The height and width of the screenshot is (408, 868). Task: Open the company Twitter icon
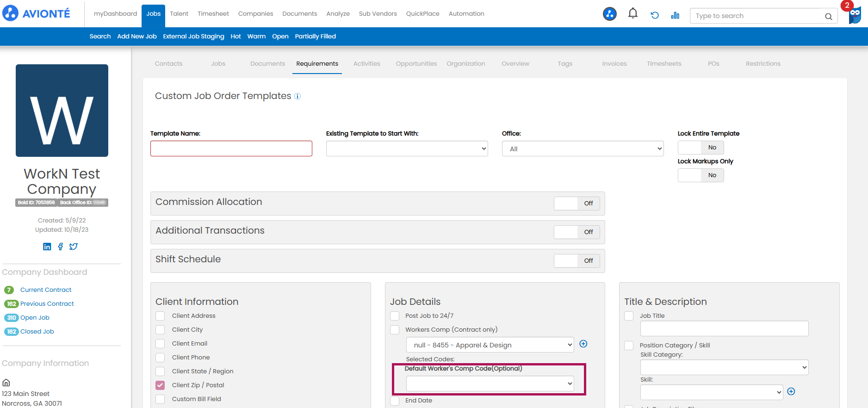pyautogui.click(x=74, y=247)
